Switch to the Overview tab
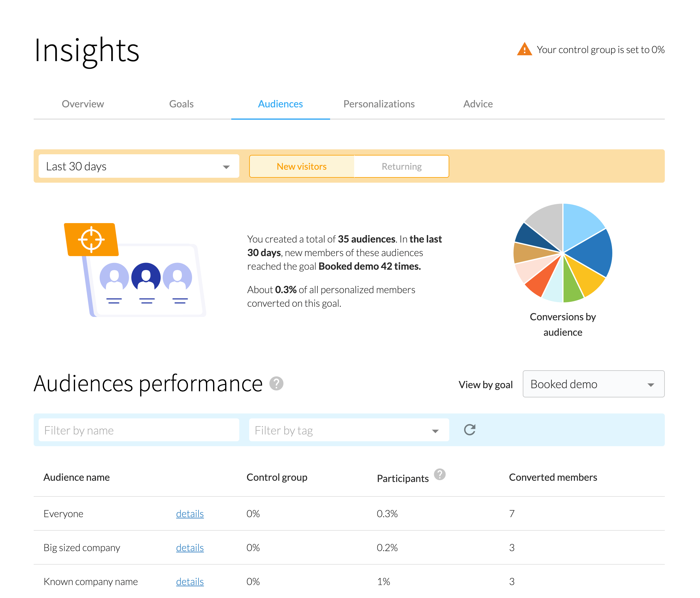700x598 pixels. pos(82,104)
